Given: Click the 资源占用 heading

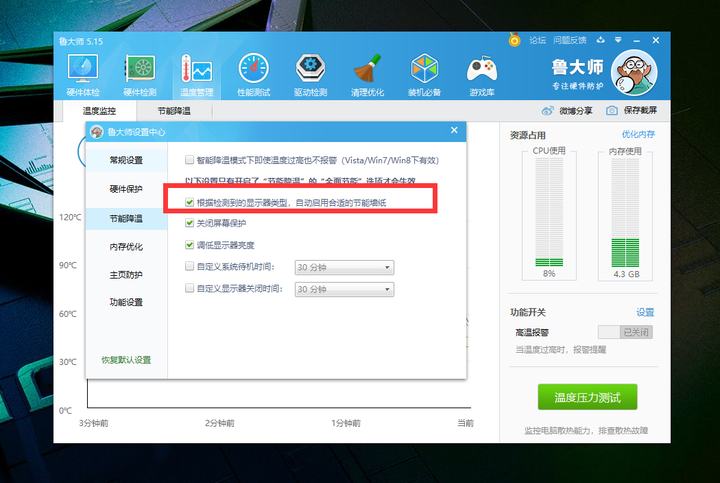Looking at the screenshot, I should 528,135.
